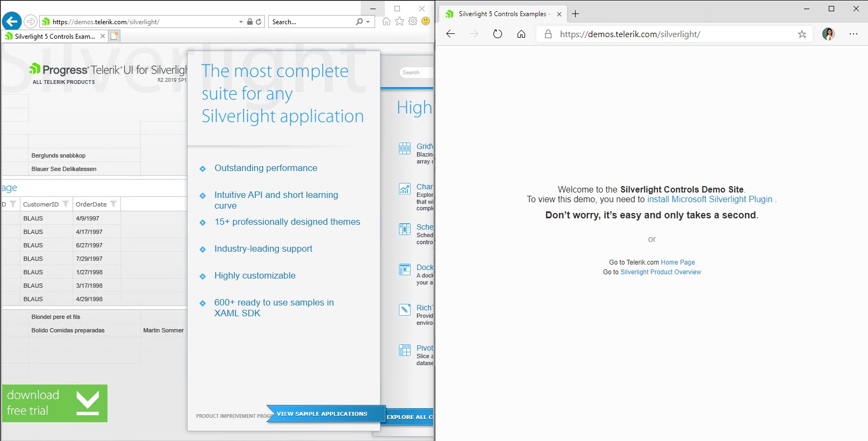868x441 pixels.
Task: Click Internet Explorer forward arrow button
Action: pyautogui.click(x=31, y=22)
